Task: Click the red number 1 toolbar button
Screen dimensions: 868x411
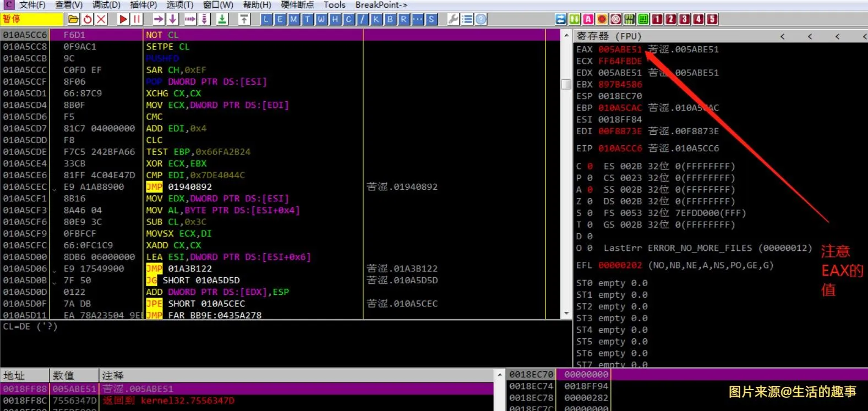Action: (657, 19)
